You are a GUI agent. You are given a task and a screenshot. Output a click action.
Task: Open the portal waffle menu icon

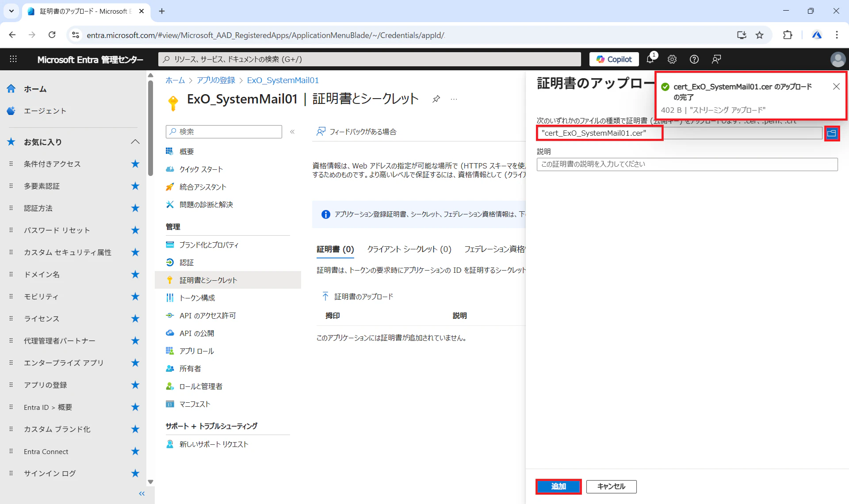click(13, 59)
